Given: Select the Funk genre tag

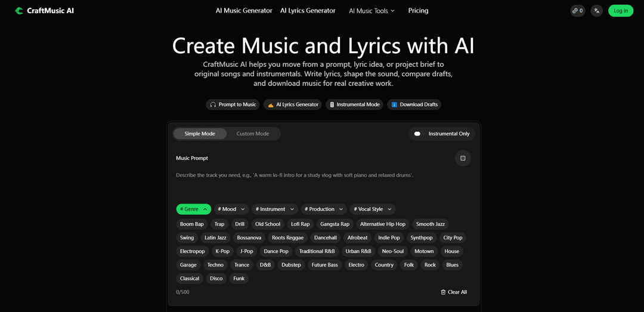Looking at the screenshot, I should click(239, 278).
